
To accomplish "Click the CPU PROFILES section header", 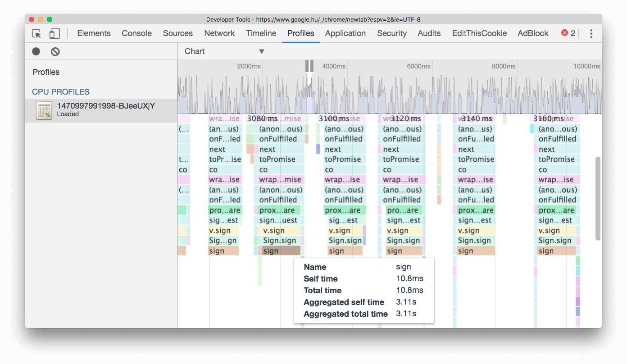I will click(61, 92).
